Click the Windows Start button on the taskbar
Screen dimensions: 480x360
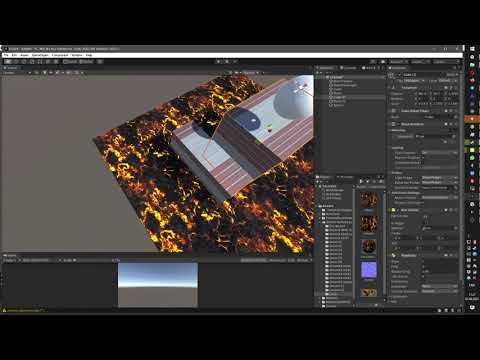click(472, 49)
